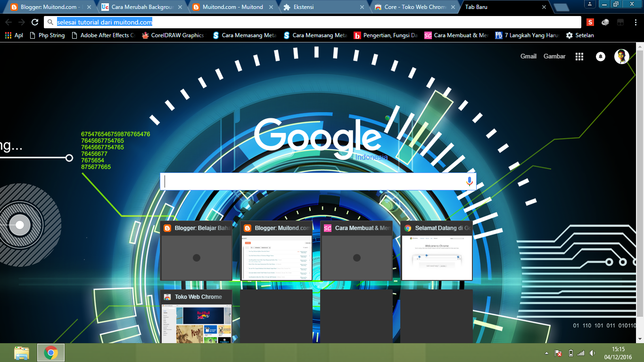Open a new tab with the new-tab button

(x=561, y=8)
